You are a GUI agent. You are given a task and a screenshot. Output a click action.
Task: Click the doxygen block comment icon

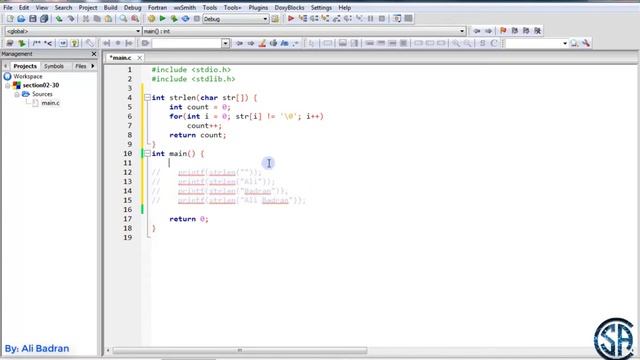(37, 43)
